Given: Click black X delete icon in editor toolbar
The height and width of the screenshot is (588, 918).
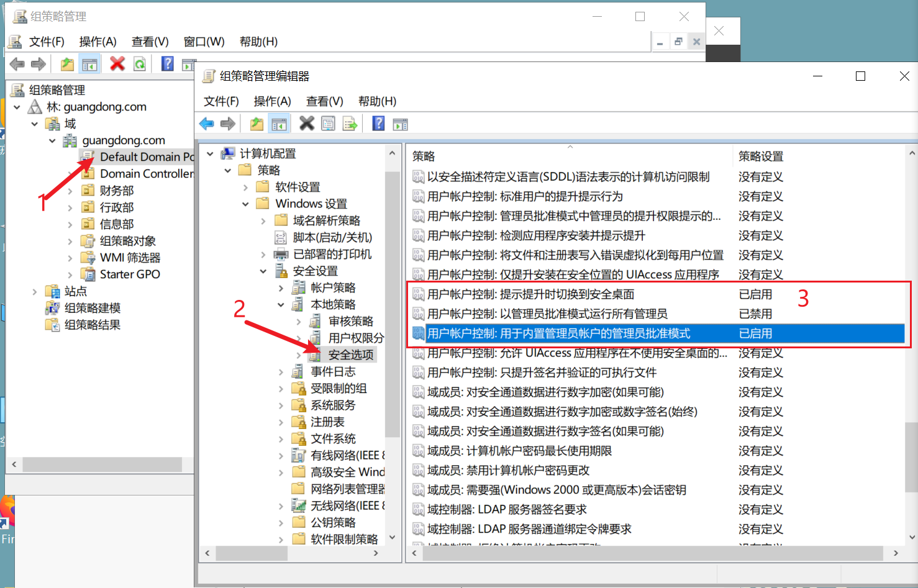Looking at the screenshot, I should click(307, 123).
